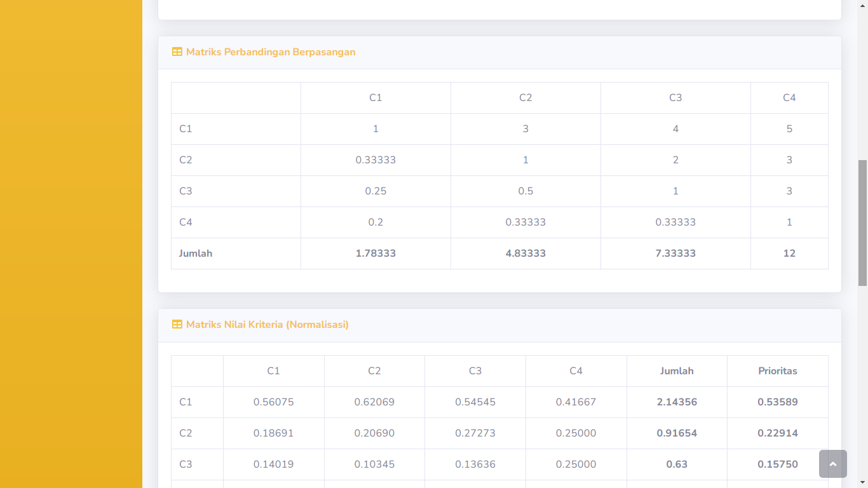Click the normalized value 0.27273
The width and height of the screenshot is (868, 488).
pyautogui.click(x=475, y=433)
